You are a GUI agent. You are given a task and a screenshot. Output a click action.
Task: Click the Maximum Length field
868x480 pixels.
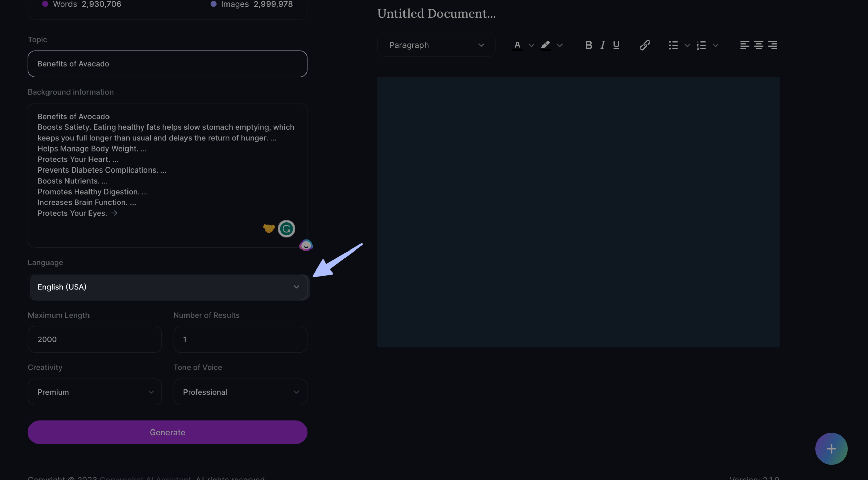[x=95, y=339]
